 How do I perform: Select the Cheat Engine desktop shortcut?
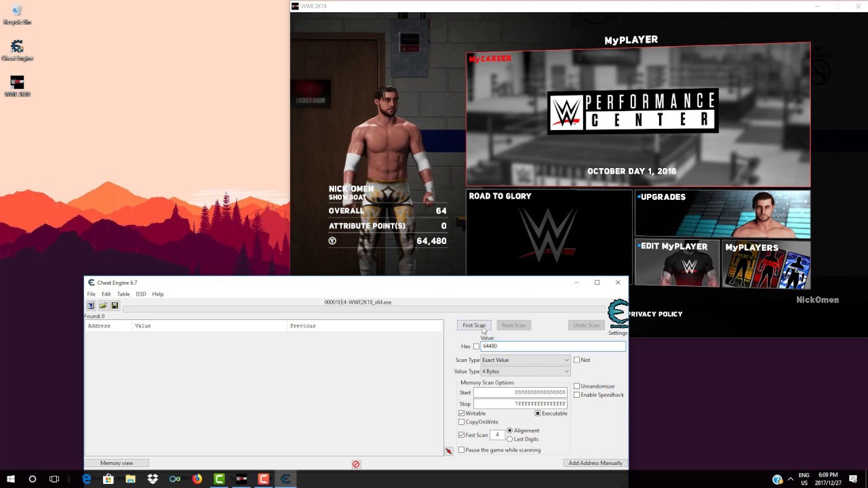[x=17, y=50]
